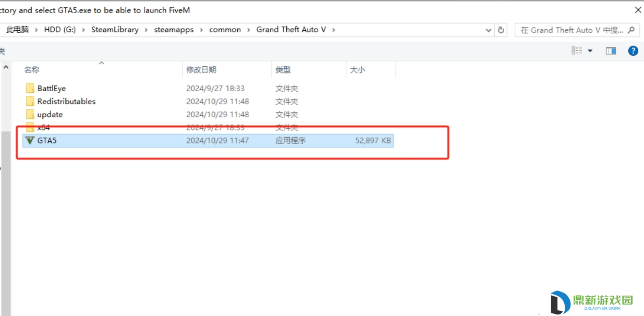Click the 52,897 KB size value
Viewport: 644px width, 316px height.
pos(373,140)
